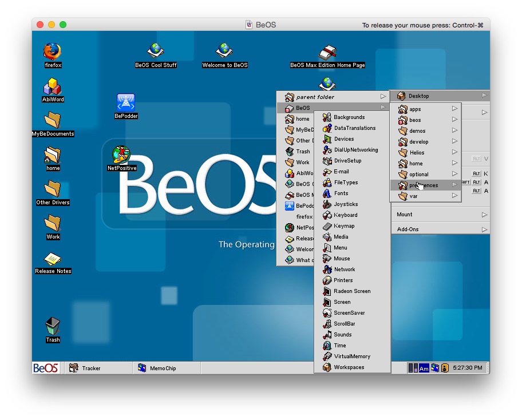This screenshot has height=420, width=522.
Task: Select the ScrollBar preference entry
Action: pyautogui.click(x=352, y=324)
